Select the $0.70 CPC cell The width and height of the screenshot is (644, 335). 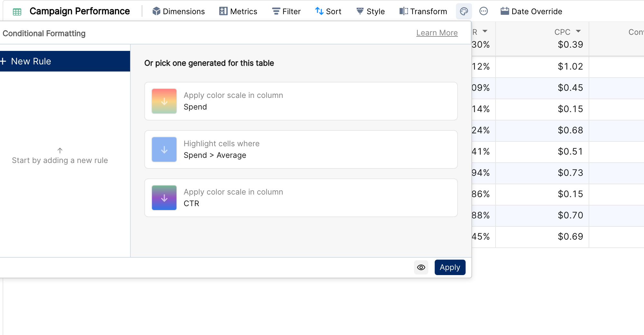tap(542, 215)
